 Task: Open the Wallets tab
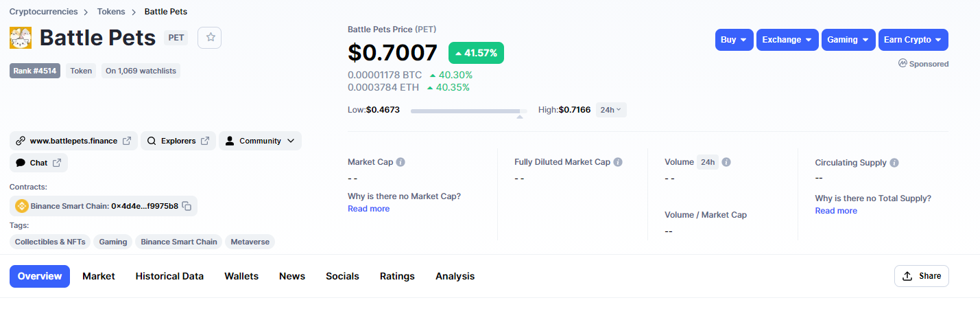click(x=241, y=276)
